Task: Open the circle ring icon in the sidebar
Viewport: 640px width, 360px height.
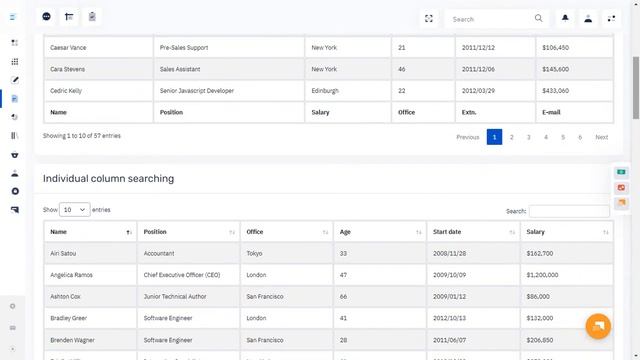Action: point(15,191)
